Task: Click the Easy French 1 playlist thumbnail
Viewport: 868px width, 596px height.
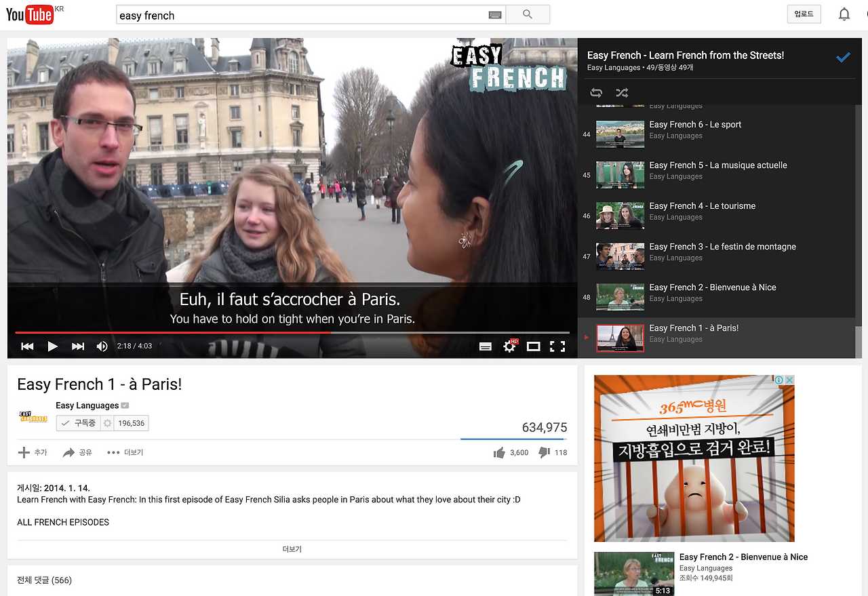Action: [620, 338]
